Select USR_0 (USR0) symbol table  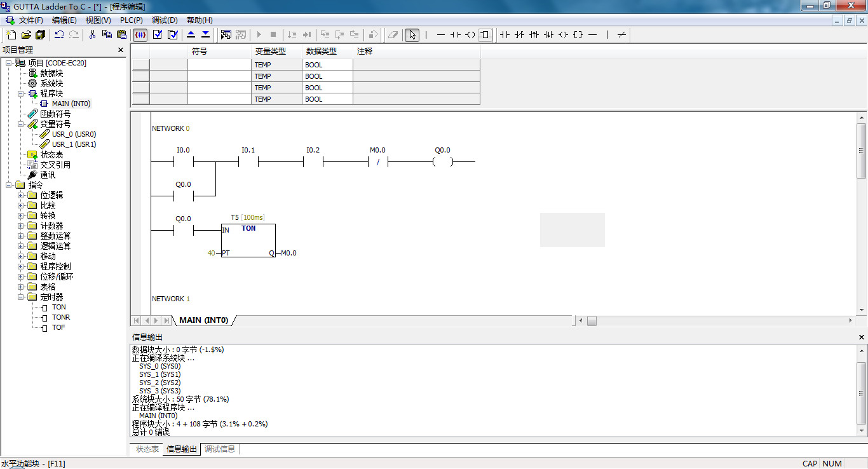(74, 134)
